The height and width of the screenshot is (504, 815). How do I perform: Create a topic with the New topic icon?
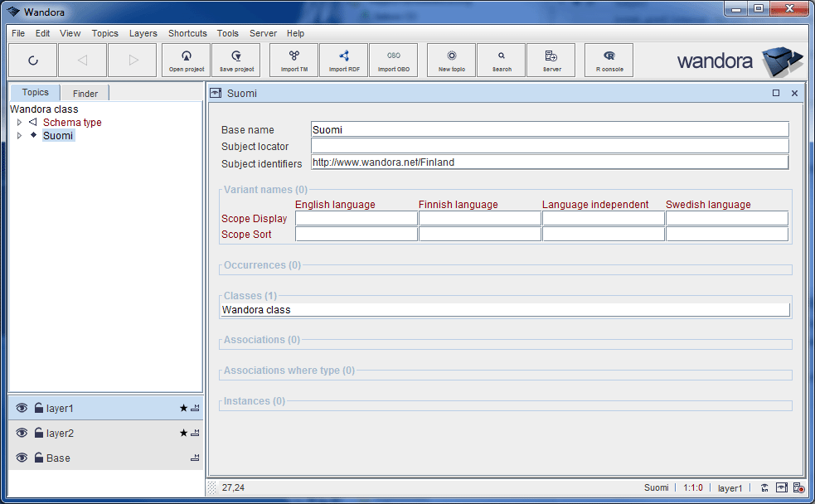coord(450,60)
